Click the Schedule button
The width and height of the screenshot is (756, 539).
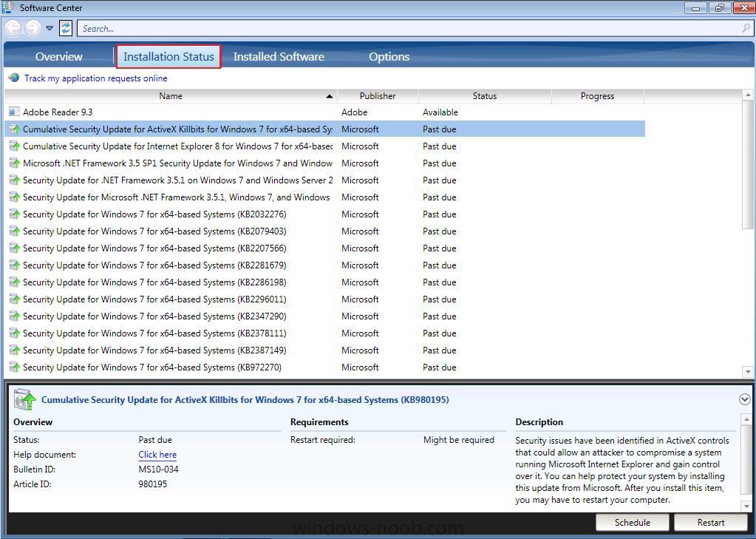(x=632, y=523)
